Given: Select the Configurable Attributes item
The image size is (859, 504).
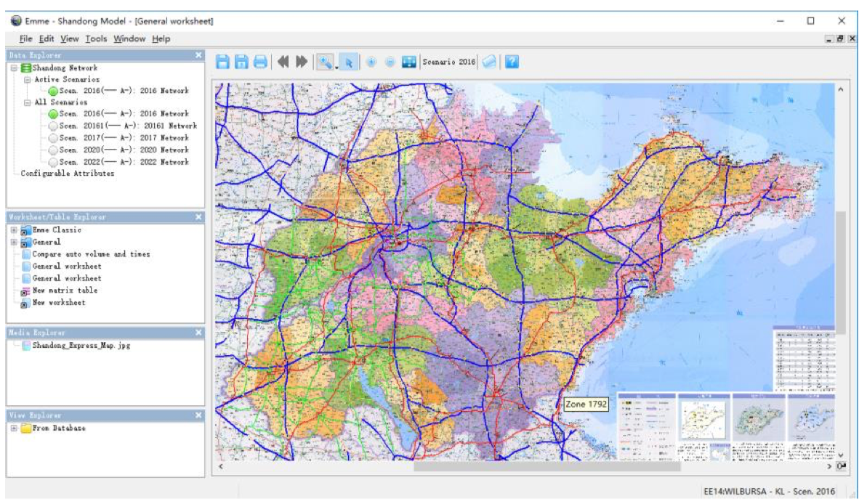Looking at the screenshot, I should 68,174.
